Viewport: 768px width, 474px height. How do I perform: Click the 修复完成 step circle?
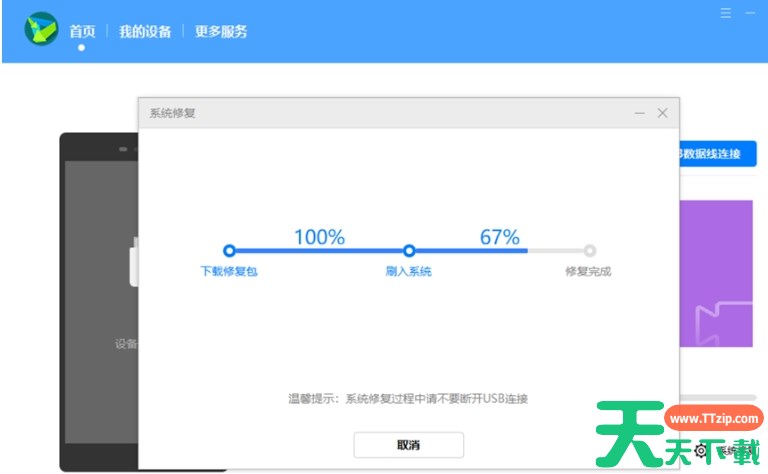pos(590,251)
